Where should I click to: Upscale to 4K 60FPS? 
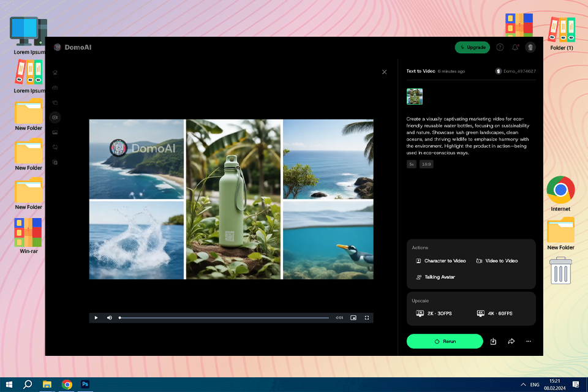click(x=495, y=313)
